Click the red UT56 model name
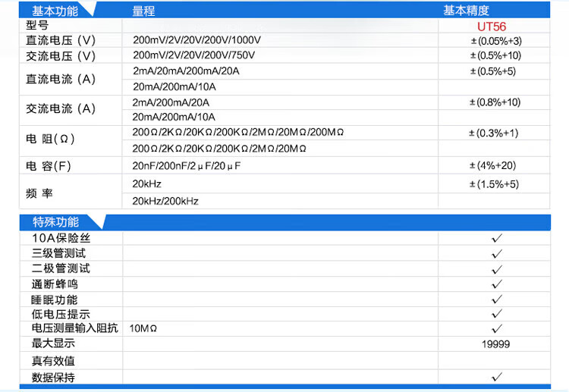This screenshot has height=392, width=569. click(491, 26)
